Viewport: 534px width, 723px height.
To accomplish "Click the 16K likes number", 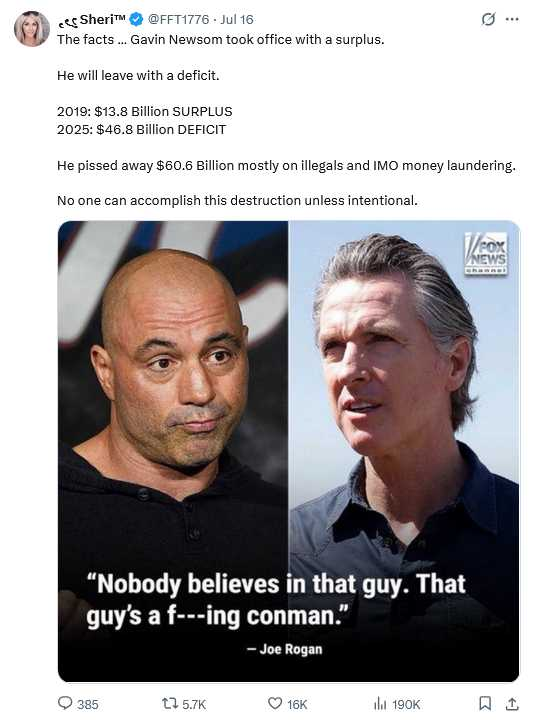I will pos(297,704).
